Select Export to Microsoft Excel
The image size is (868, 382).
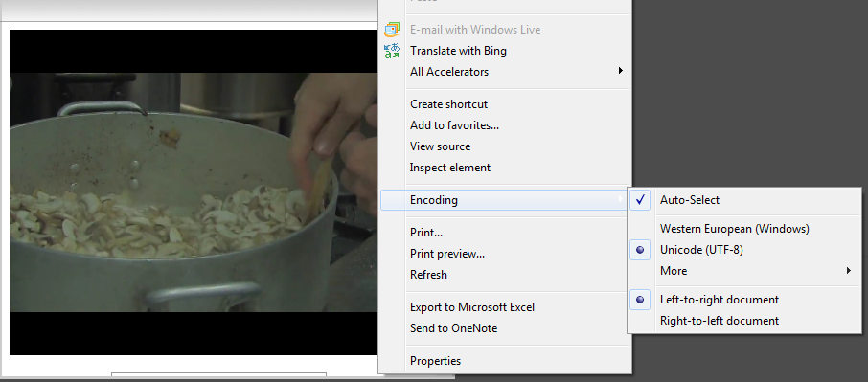point(472,307)
